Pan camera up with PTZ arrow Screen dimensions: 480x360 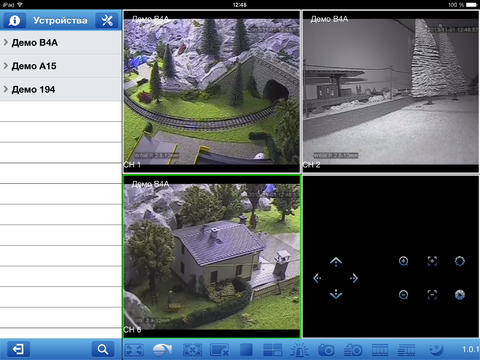pos(336,262)
